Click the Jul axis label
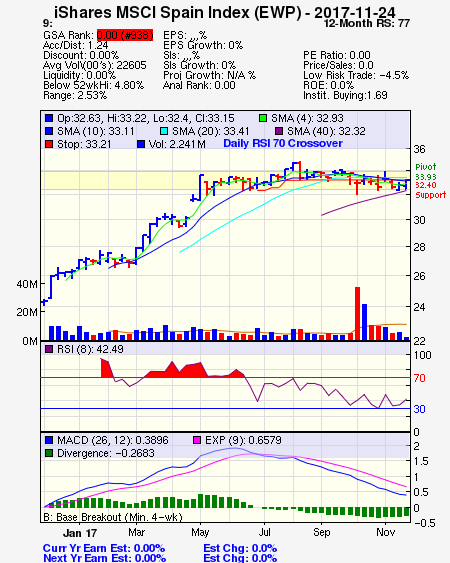 click(264, 532)
